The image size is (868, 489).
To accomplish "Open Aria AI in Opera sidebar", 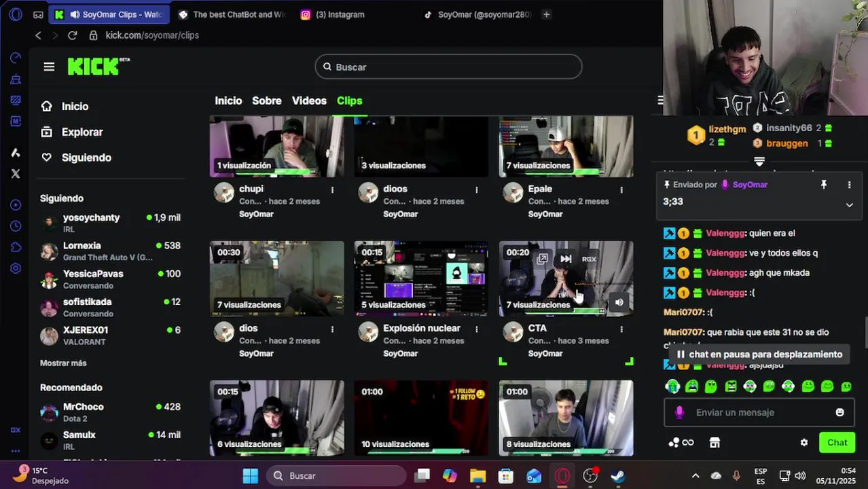I will tap(16, 153).
